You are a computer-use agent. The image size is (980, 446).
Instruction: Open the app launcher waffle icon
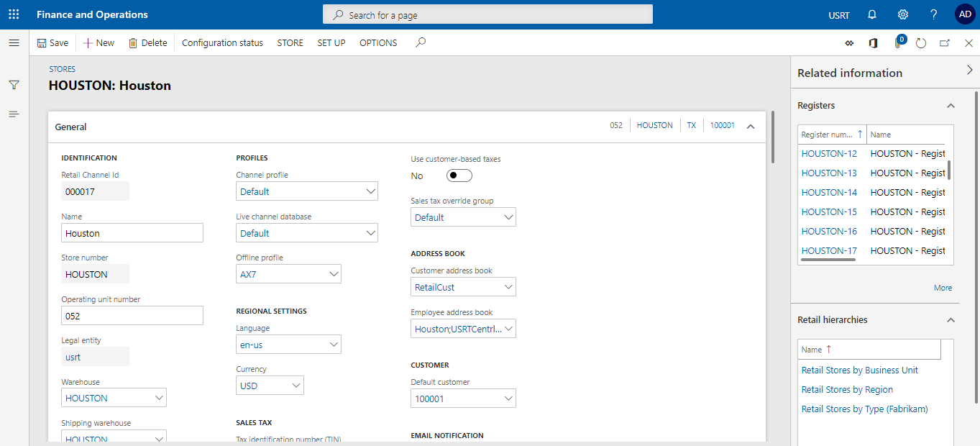pos(14,14)
